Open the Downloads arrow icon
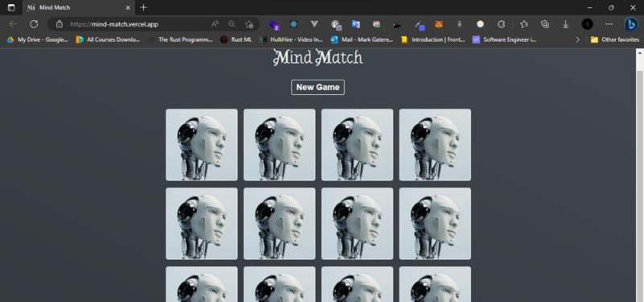The height and width of the screenshot is (302, 644). (x=566, y=24)
